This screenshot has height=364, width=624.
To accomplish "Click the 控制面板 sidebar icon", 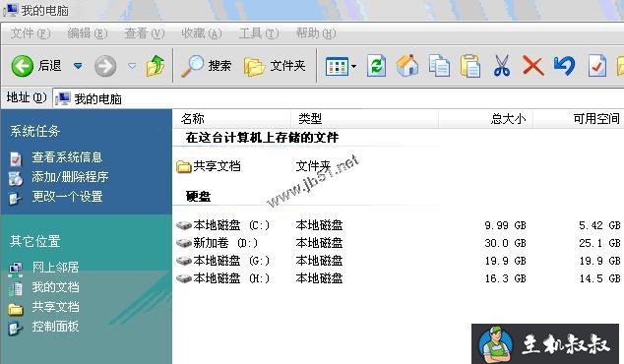I will pyautogui.click(x=16, y=329).
